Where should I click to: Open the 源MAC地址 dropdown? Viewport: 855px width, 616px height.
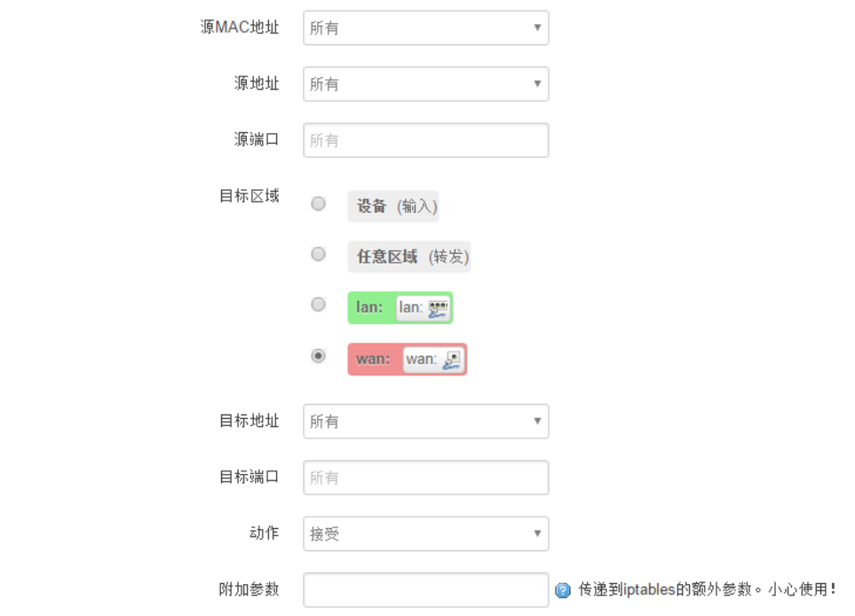(425, 28)
